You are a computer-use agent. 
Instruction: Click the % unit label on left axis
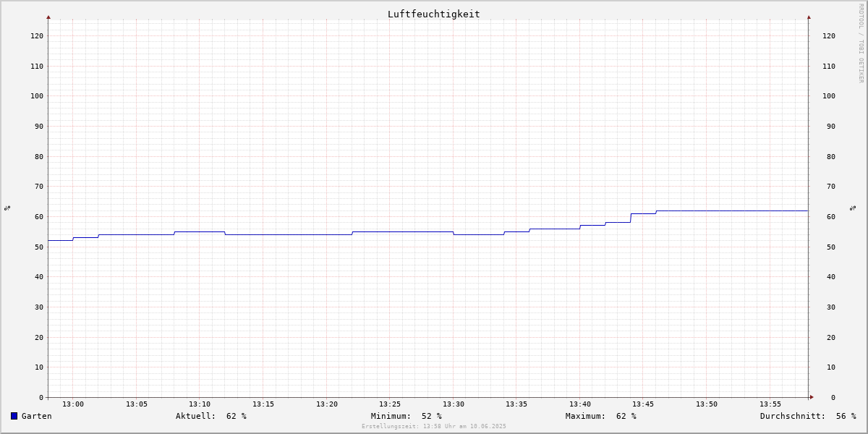point(7,208)
